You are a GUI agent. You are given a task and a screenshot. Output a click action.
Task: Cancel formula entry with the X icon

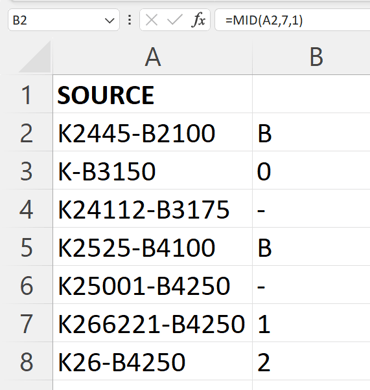(151, 20)
